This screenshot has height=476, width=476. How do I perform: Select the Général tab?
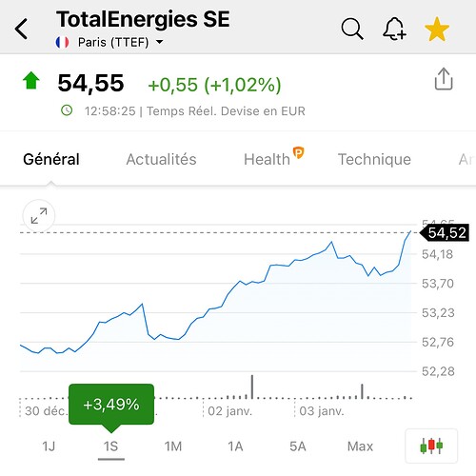[51, 159]
